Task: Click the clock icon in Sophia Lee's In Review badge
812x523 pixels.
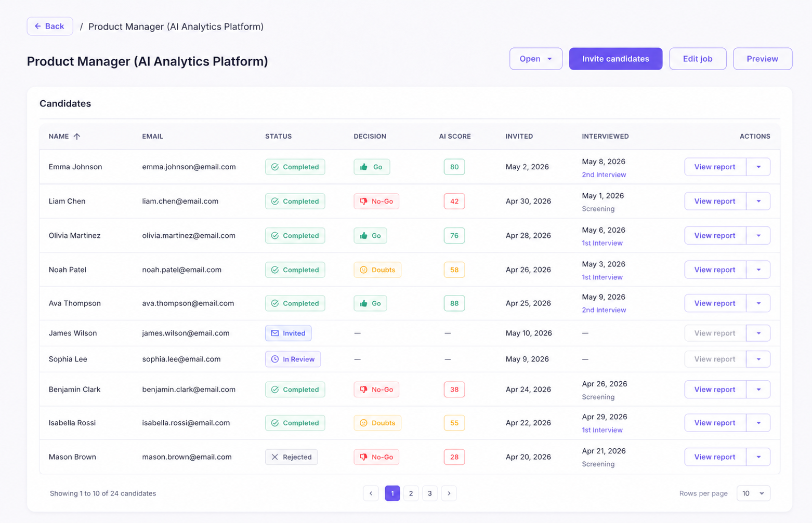Action: click(x=275, y=359)
